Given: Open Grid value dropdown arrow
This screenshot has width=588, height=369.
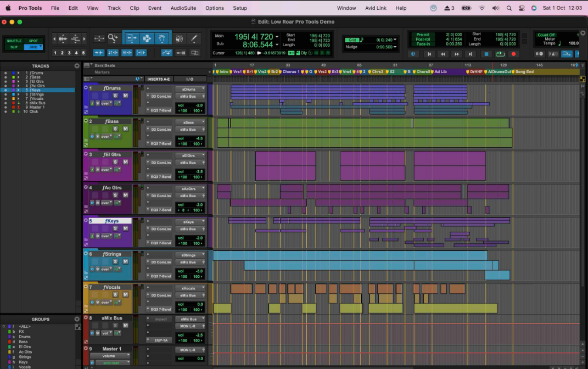Looking at the screenshot, I should (395, 40).
